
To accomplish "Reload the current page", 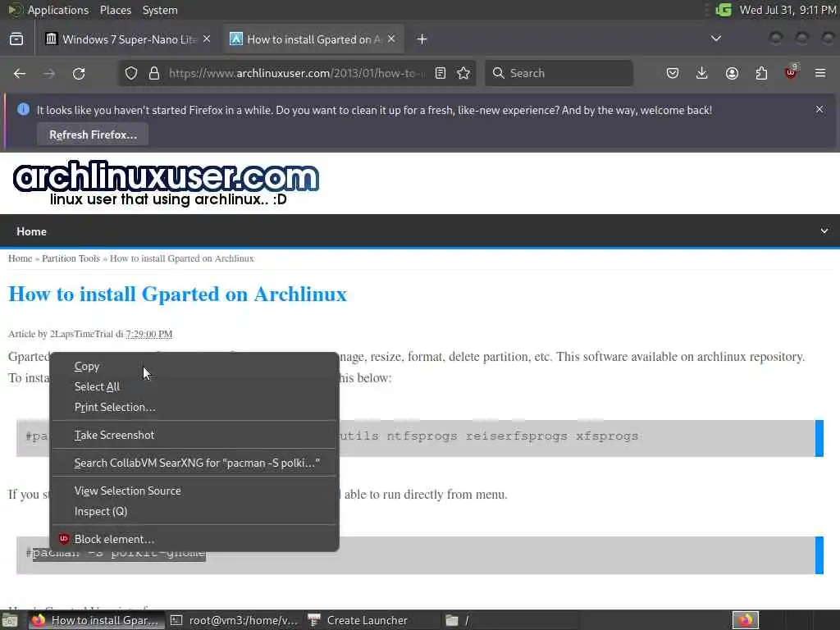I will (x=79, y=73).
